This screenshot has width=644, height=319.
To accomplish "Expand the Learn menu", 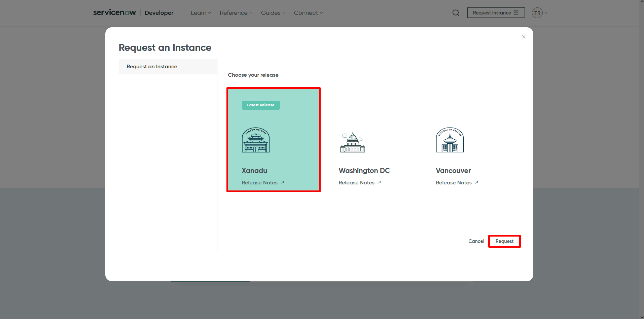I will (201, 13).
